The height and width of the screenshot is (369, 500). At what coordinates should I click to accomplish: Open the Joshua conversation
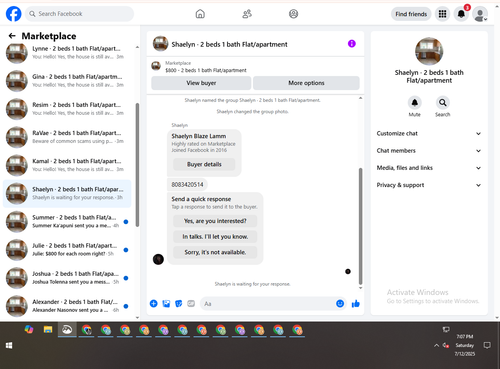point(67,278)
